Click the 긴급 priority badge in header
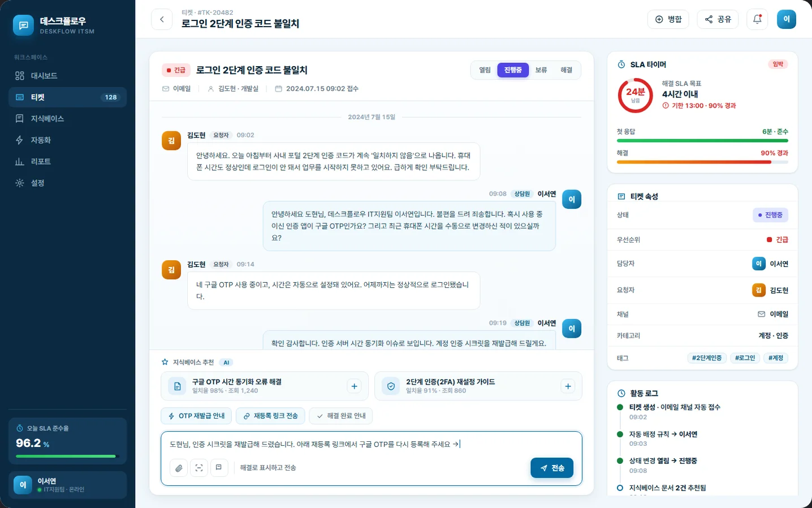Image resolution: width=812 pixels, height=508 pixels. [176, 70]
